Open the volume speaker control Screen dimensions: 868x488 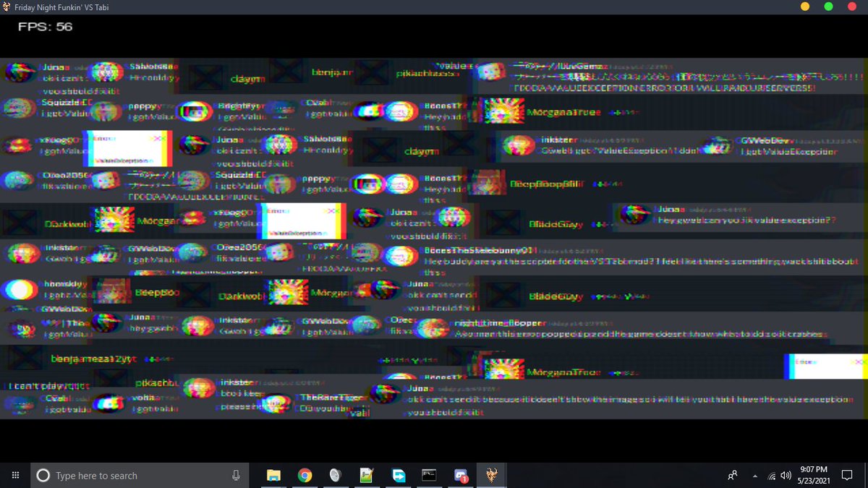pos(786,476)
